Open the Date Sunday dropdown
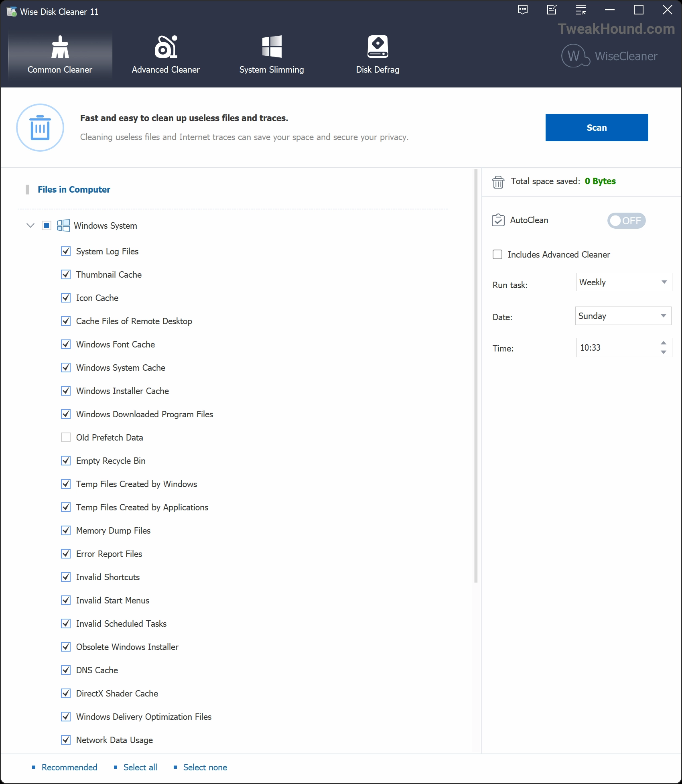Viewport: 682px width, 784px height. [623, 316]
